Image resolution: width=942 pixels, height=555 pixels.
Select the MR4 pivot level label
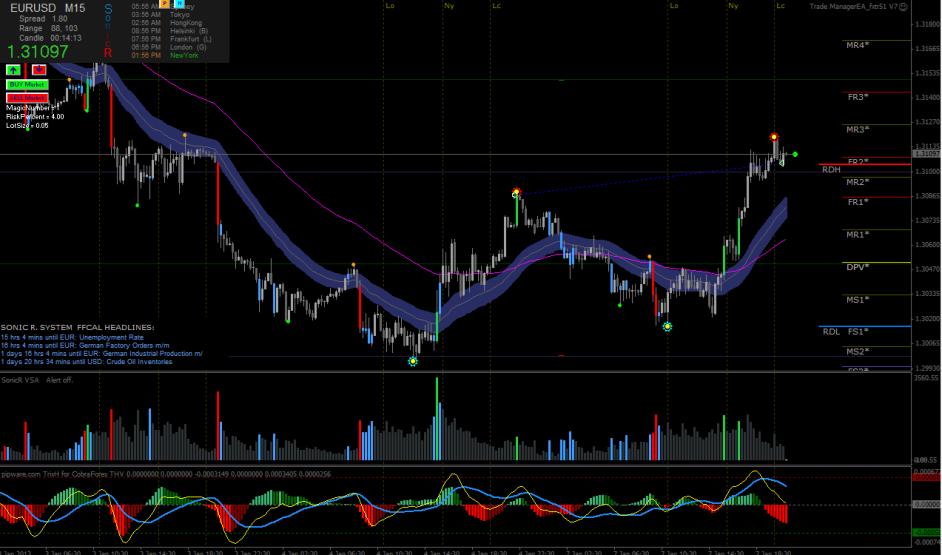point(857,46)
